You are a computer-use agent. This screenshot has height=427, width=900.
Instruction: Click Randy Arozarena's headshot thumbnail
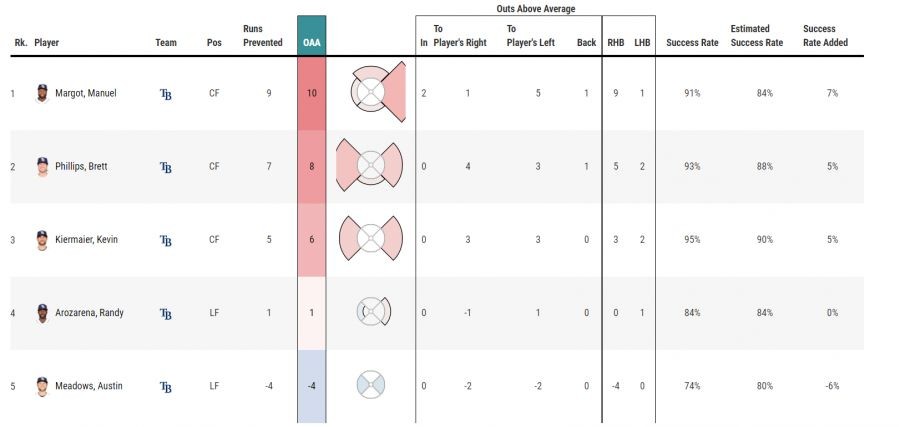42,313
